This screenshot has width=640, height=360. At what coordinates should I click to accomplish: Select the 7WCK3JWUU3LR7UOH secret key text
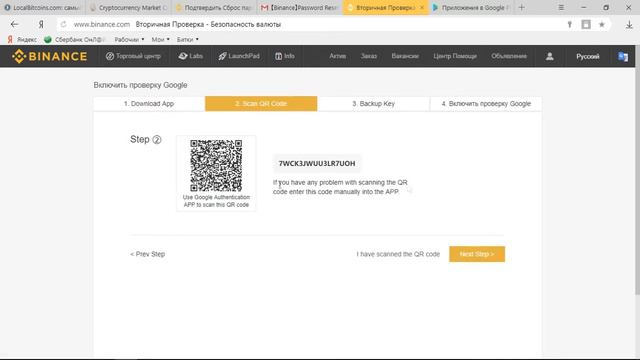point(317,163)
